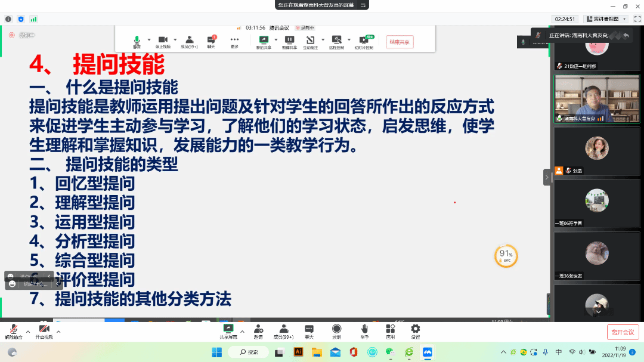This screenshot has height=362, width=644.
Task: Open the 演讲者视图 layout dropdown
Action: [x=606, y=19]
